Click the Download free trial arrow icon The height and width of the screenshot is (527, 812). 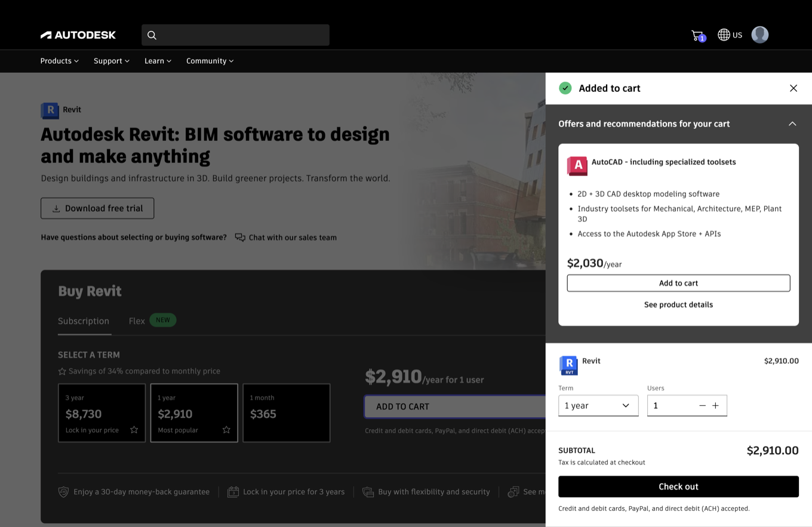click(x=56, y=209)
